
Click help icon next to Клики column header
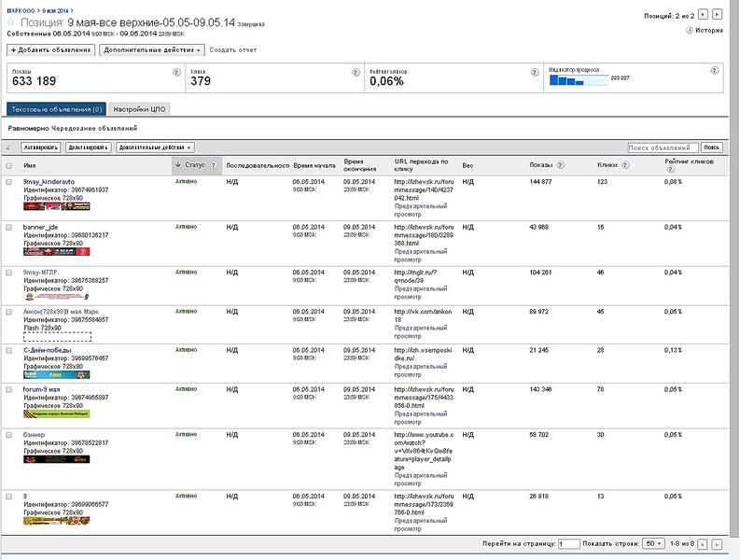coord(625,165)
